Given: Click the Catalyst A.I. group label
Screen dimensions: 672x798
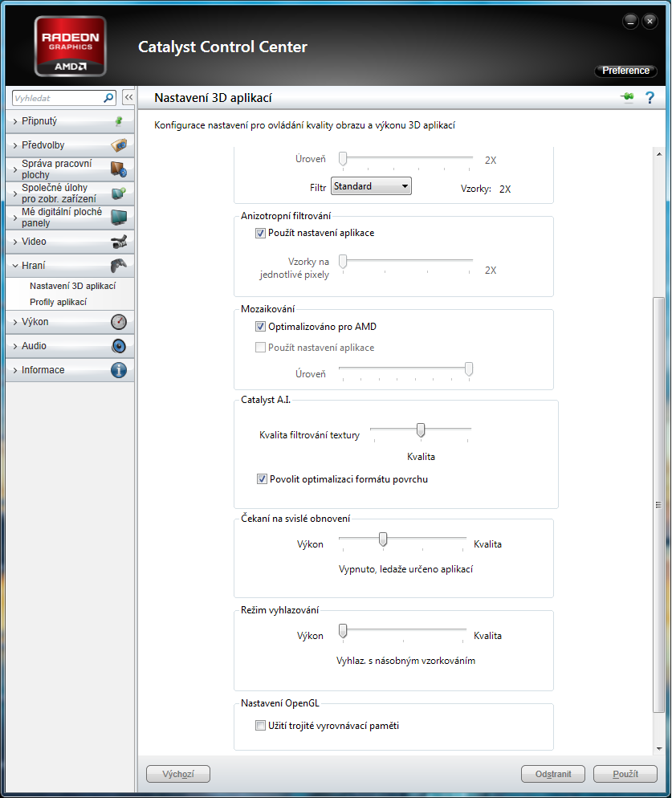Looking at the screenshot, I should 266,400.
